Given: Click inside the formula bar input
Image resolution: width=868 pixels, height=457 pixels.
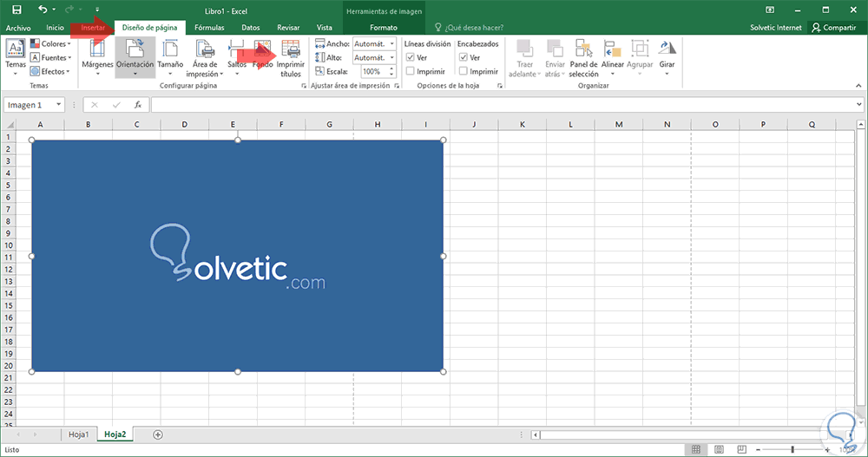Looking at the screenshot, I should click(503, 105).
